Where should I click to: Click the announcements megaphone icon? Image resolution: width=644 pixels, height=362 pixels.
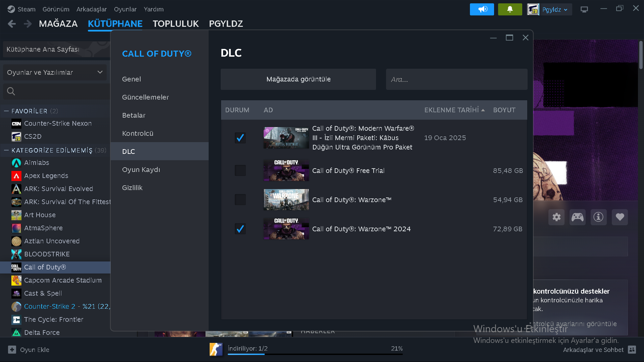point(482,9)
